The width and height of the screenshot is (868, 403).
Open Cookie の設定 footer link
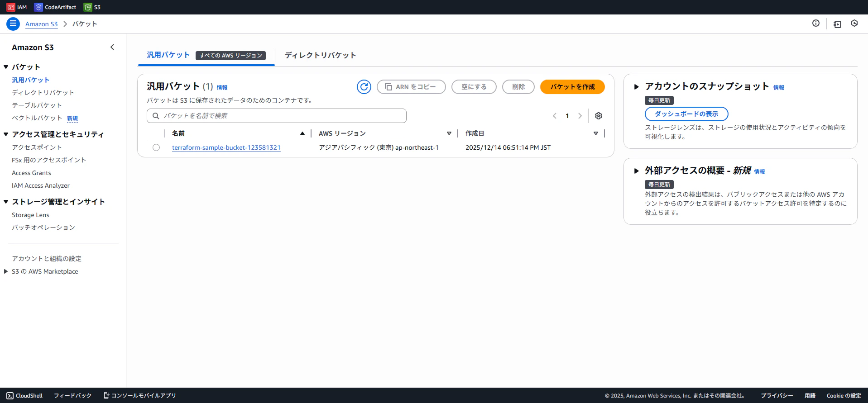pyautogui.click(x=844, y=396)
